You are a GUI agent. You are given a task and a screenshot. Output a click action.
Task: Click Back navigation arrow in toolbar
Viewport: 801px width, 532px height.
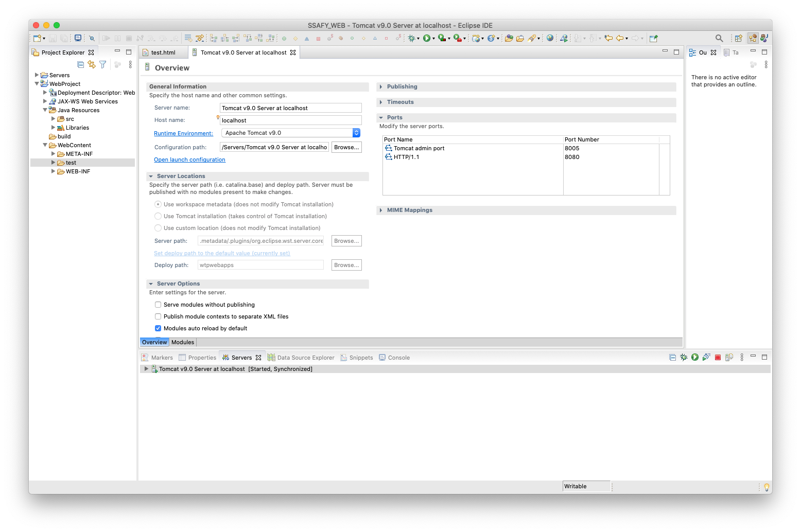pyautogui.click(x=620, y=38)
